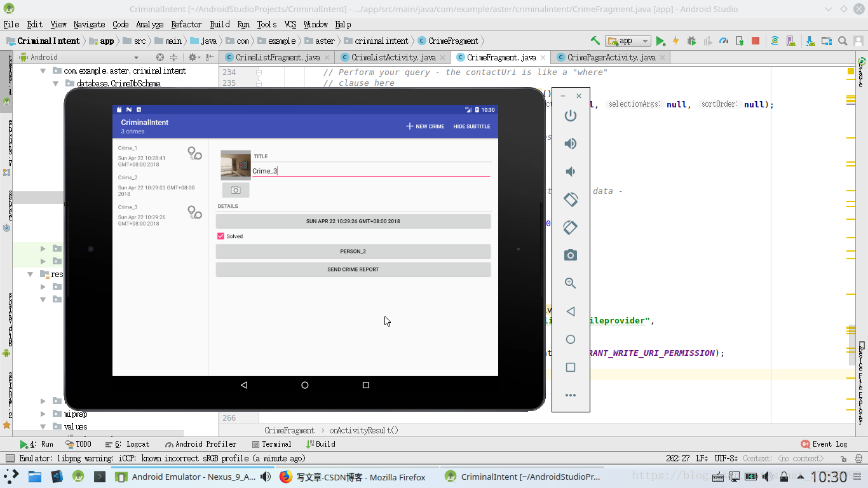Tap the crime date button SUN APR 22
The height and width of the screenshot is (488, 868).
[353, 221]
